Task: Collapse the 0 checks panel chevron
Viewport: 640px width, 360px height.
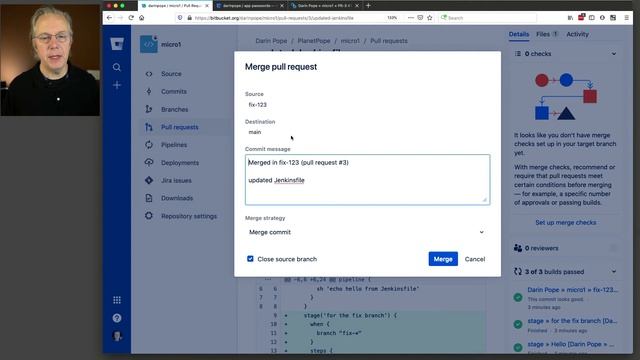Action: [614, 54]
